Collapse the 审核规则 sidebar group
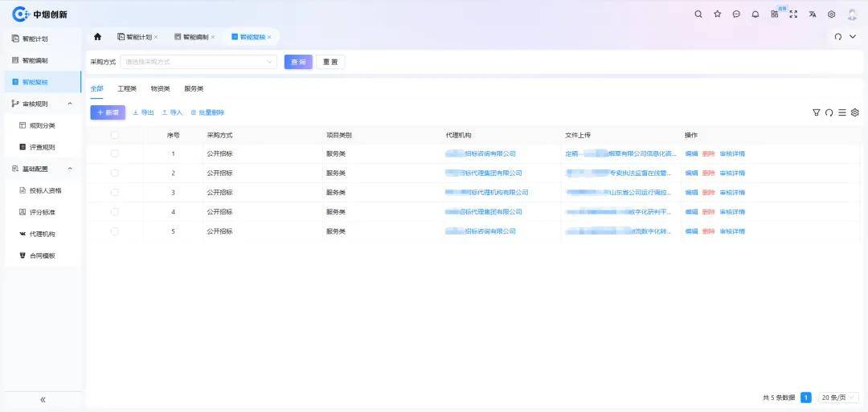Viewport: 868px width, 412px height. tap(69, 104)
